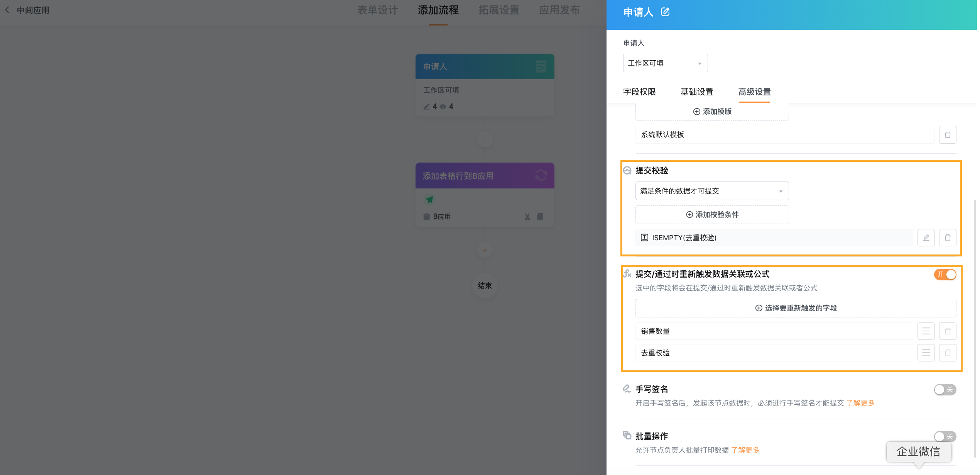980x475 pixels.
Task: Click the text-type icon before ISEMPTY
Action: (x=644, y=237)
